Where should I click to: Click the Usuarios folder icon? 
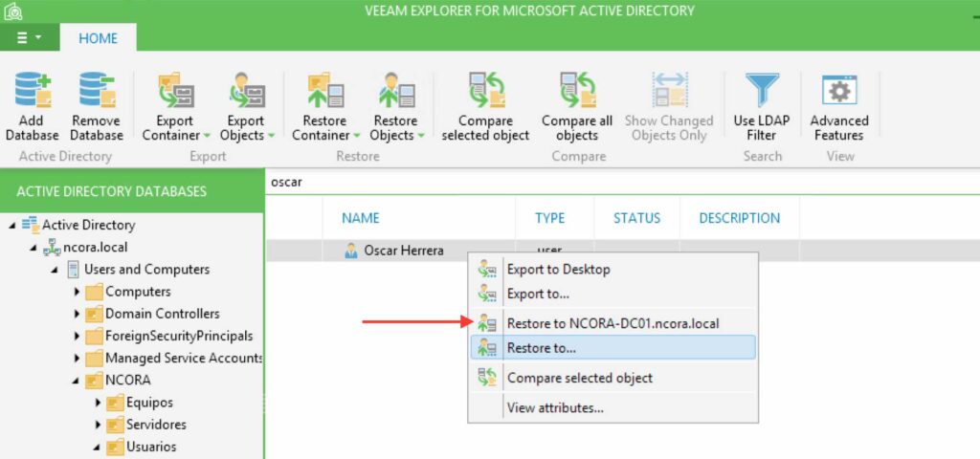(115, 448)
